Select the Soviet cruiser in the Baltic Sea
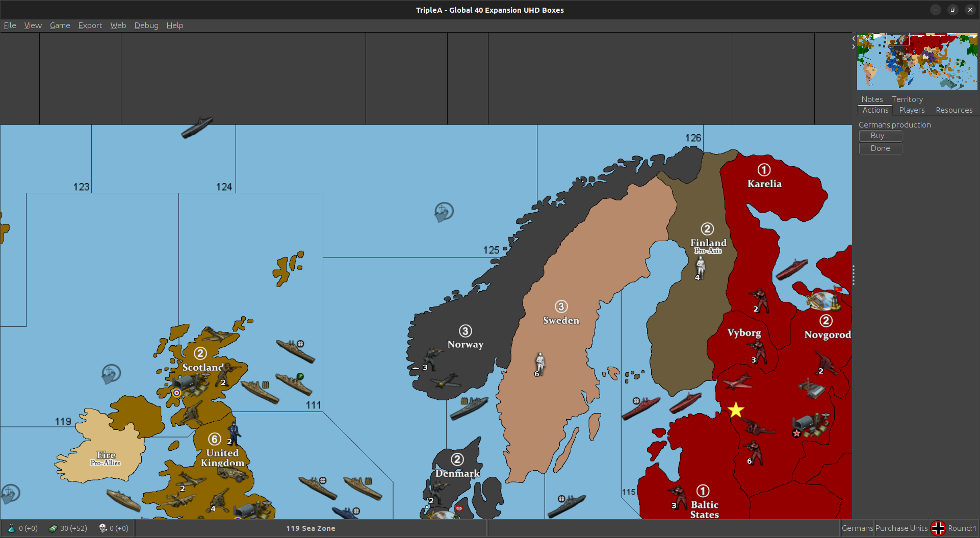This screenshot has width=980, height=538. pyautogui.click(x=641, y=408)
